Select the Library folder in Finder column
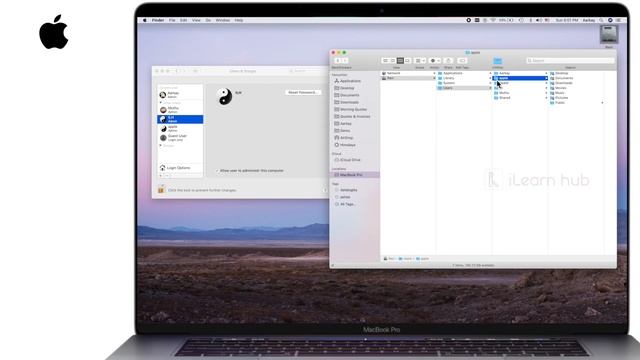The width and height of the screenshot is (640, 360). [x=464, y=78]
